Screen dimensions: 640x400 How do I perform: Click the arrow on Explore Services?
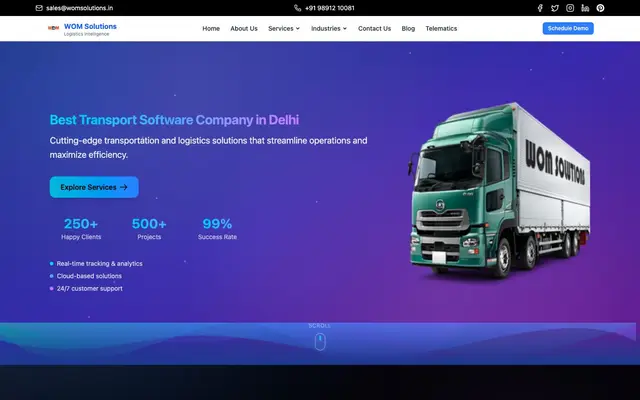coord(124,187)
